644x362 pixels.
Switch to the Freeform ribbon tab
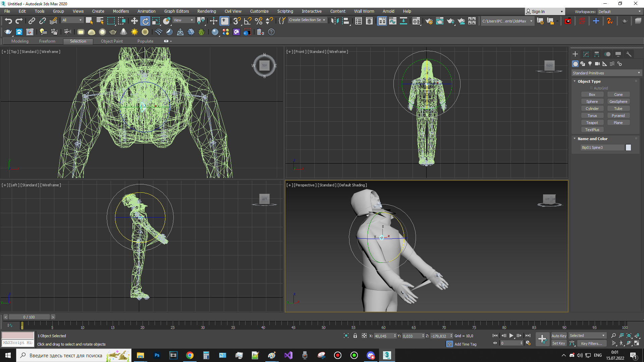(47, 41)
